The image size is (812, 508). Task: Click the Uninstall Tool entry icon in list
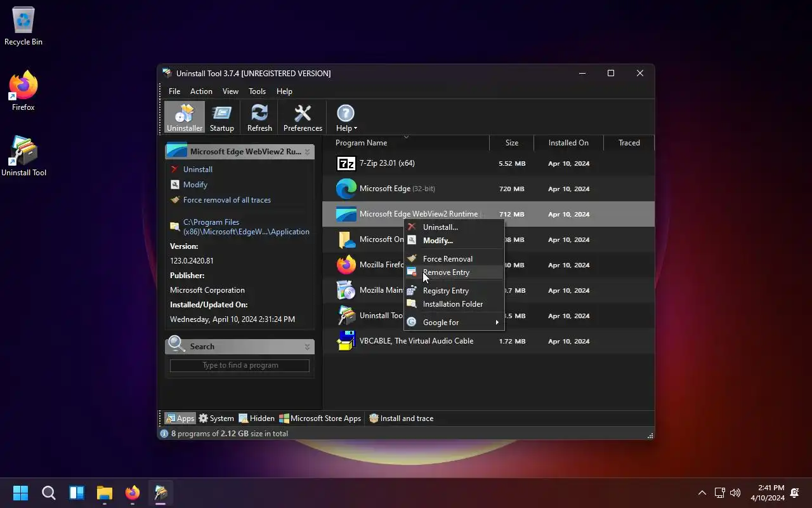[346, 316]
